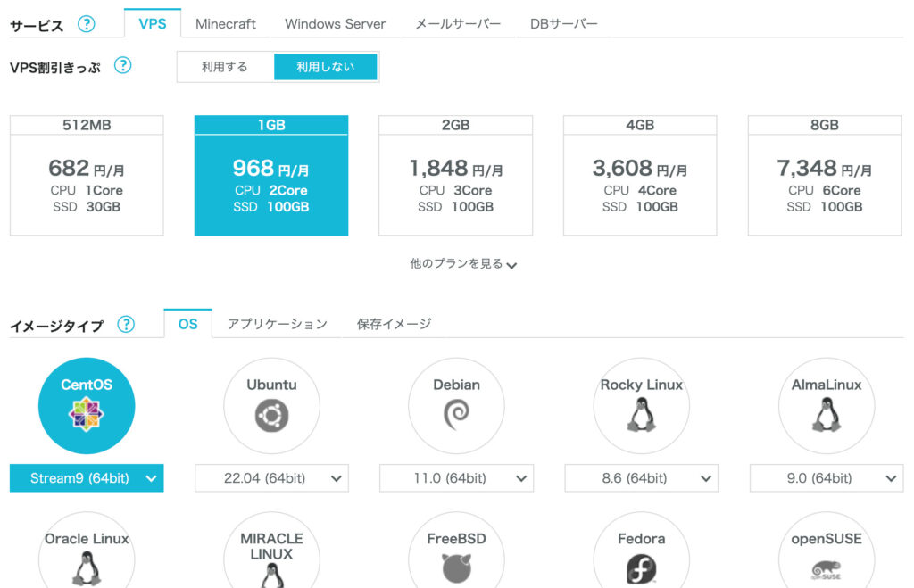Click the 682 円/月 price text
Image resolution: width=914 pixels, height=588 pixels.
click(87, 169)
